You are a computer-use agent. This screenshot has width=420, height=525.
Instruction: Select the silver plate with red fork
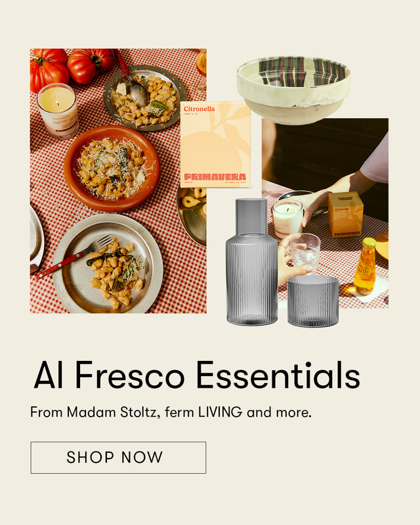pos(107,264)
